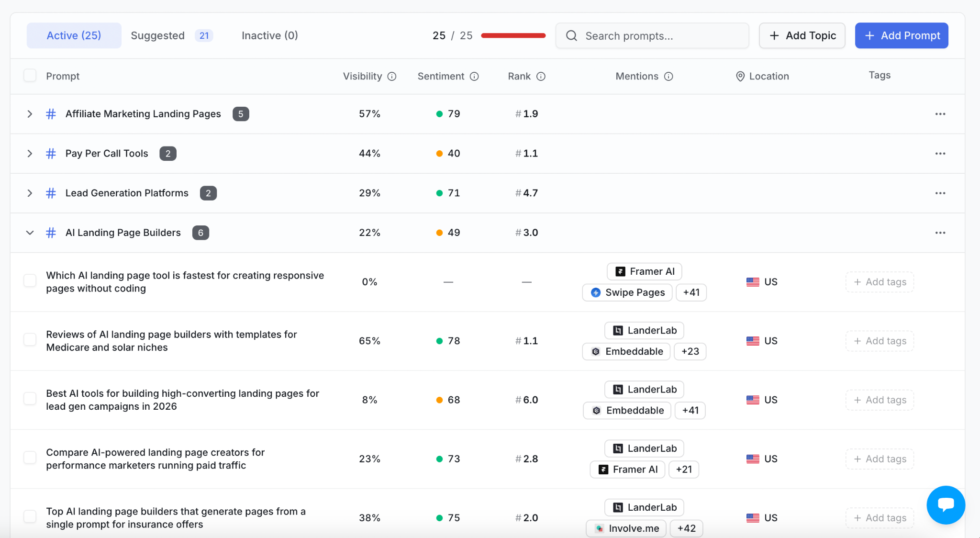This screenshot has height=538, width=980.
Task: Add tags to the paid traffic comparison prompt
Action: (880, 459)
